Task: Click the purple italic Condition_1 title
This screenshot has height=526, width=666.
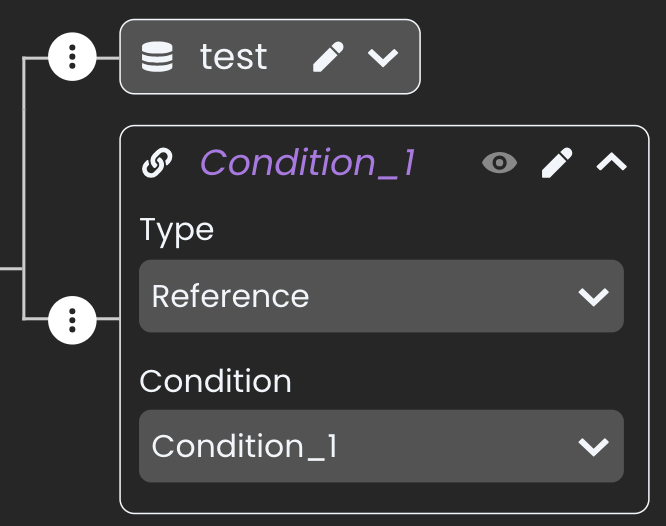Action: point(308,163)
